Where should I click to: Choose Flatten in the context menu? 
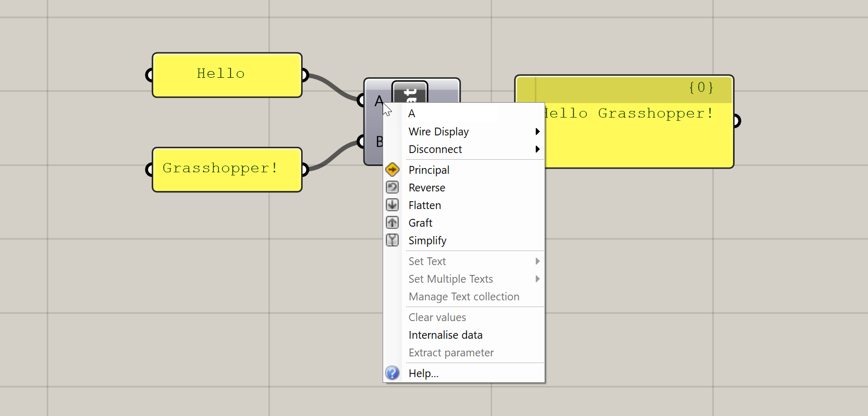(x=464, y=205)
